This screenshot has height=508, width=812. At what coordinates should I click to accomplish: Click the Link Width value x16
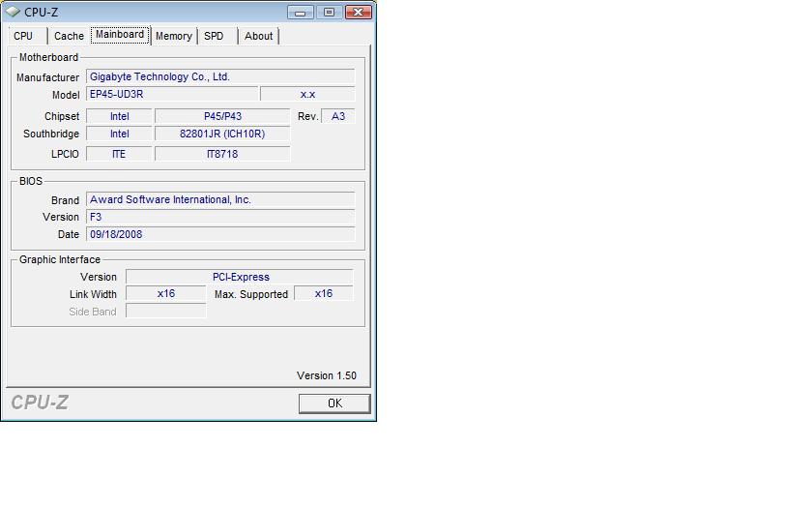point(165,293)
